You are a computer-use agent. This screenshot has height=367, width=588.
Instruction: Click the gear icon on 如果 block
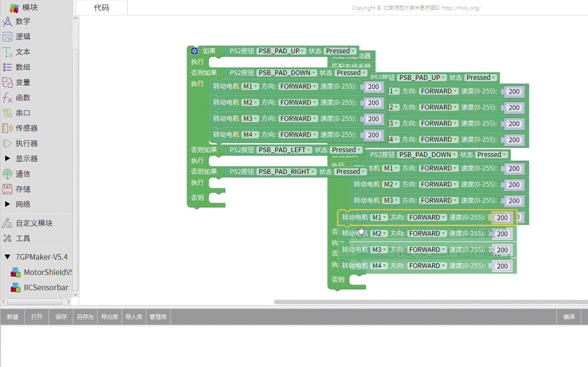[195, 51]
